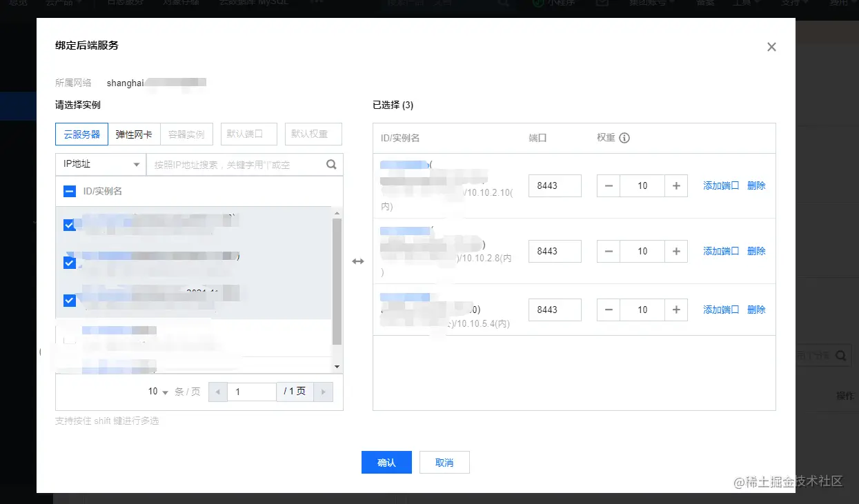Click 添加端口 for the 10.10.2.8 row
The image size is (859, 504).
pyautogui.click(x=721, y=251)
